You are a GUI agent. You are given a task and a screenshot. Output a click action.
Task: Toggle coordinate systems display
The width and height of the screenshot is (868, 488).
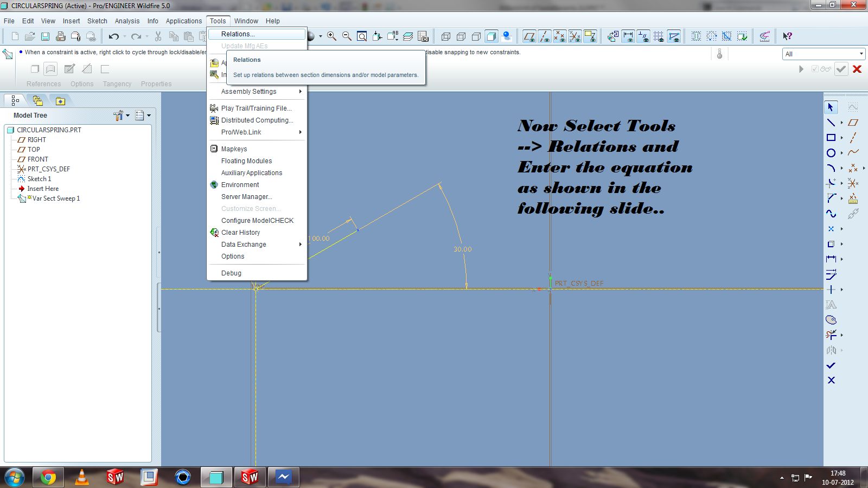[x=575, y=36]
